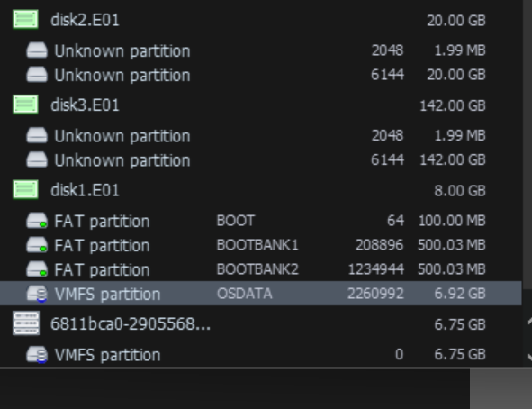Click the 6811bca0 storage volume icon
This screenshot has width=532, height=409.
click(26, 323)
